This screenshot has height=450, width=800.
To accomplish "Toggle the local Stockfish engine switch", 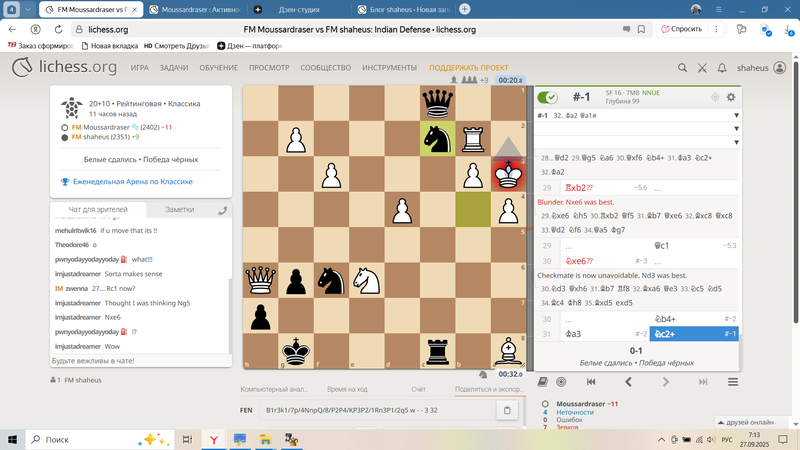I will [547, 97].
